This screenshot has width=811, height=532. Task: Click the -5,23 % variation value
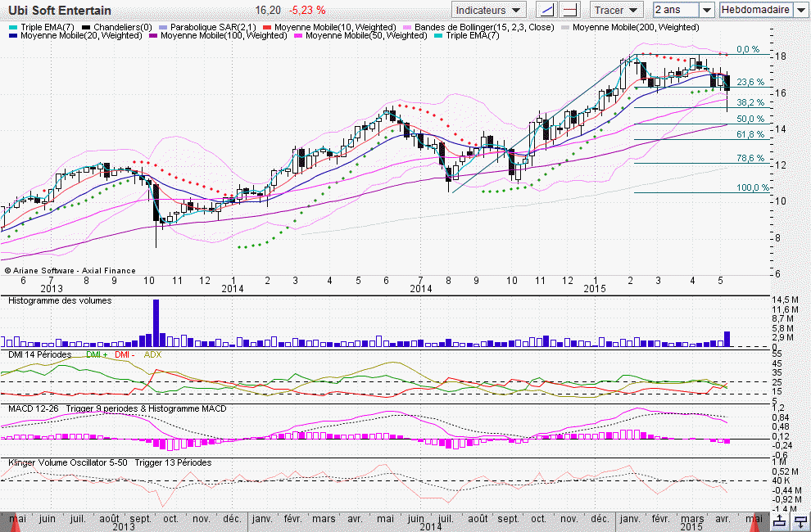click(x=307, y=11)
